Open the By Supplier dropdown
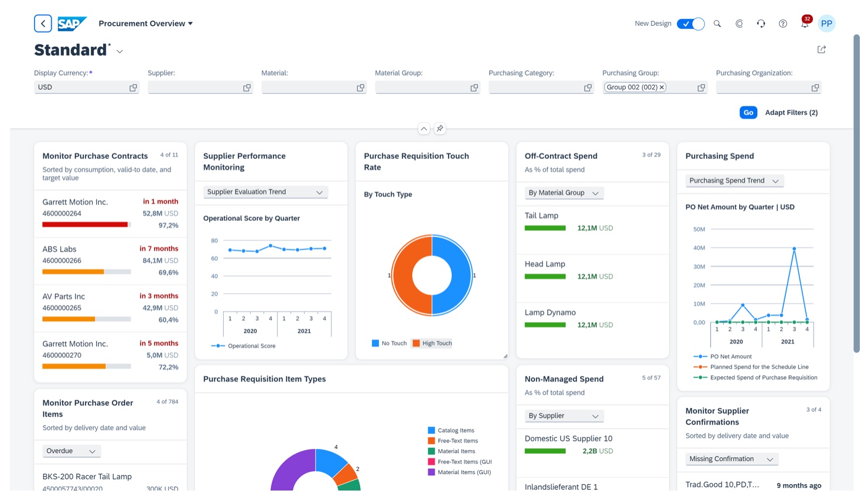The width and height of the screenshot is (868, 504). pos(564,416)
